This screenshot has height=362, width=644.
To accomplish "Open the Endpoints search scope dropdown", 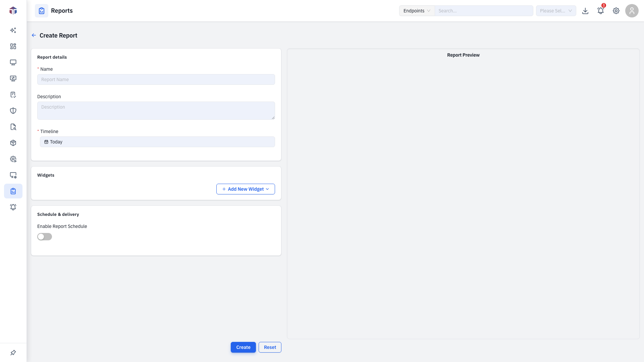I will (x=417, y=11).
